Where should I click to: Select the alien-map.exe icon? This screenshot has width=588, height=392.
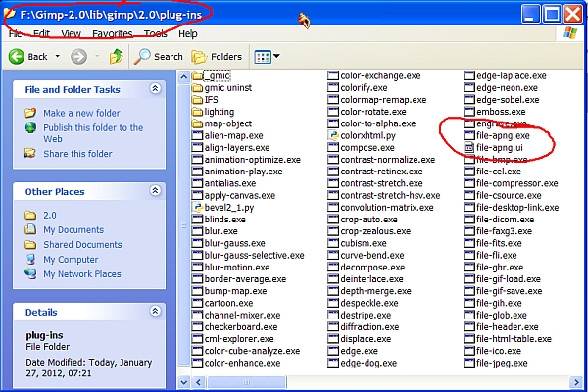click(197, 135)
